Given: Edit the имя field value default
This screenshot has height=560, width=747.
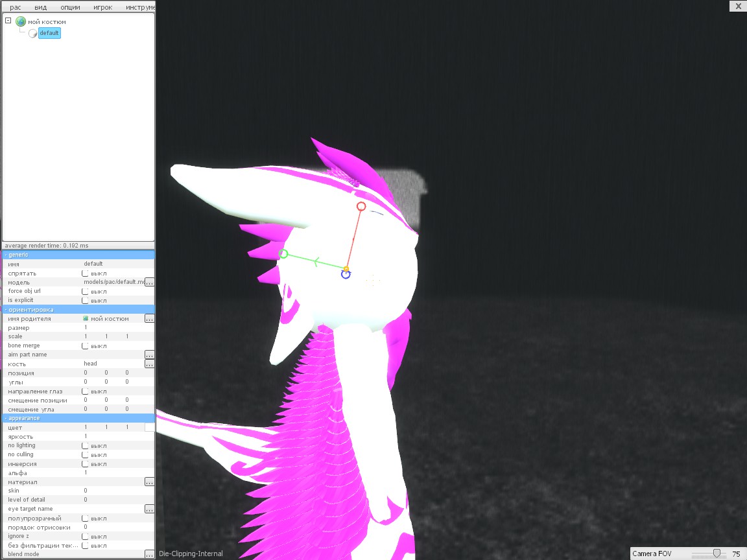Looking at the screenshot, I should tap(93, 264).
